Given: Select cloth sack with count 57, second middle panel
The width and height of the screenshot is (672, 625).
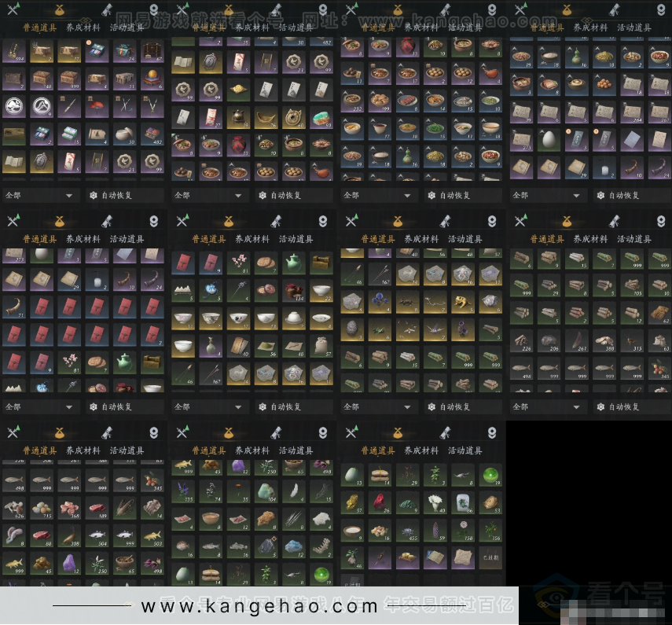Looking at the screenshot, I should click(x=322, y=346).
